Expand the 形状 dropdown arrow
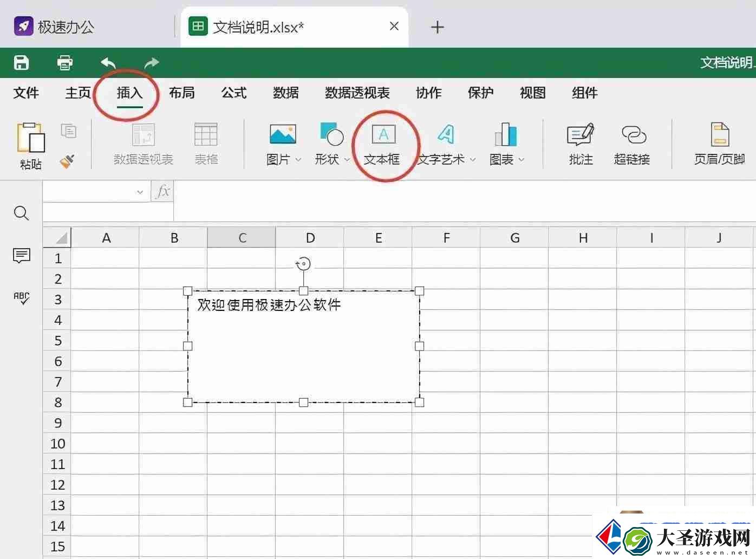Image resolution: width=756 pixels, height=559 pixels. click(x=347, y=160)
